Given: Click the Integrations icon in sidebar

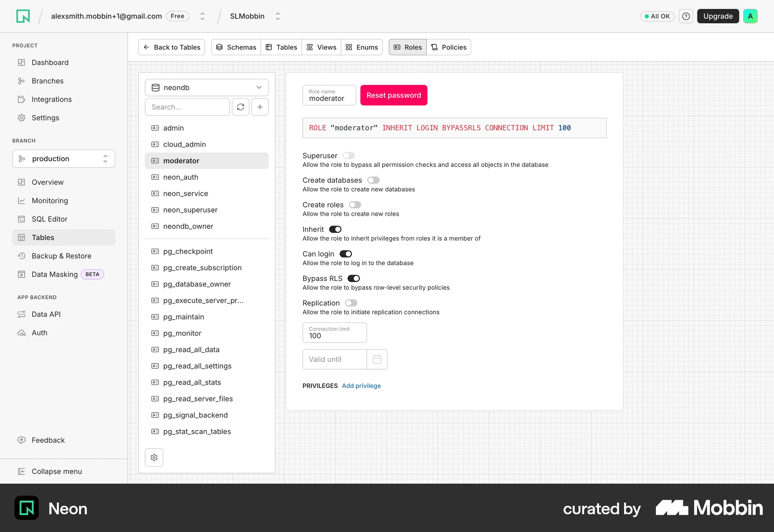Looking at the screenshot, I should point(21,99).
